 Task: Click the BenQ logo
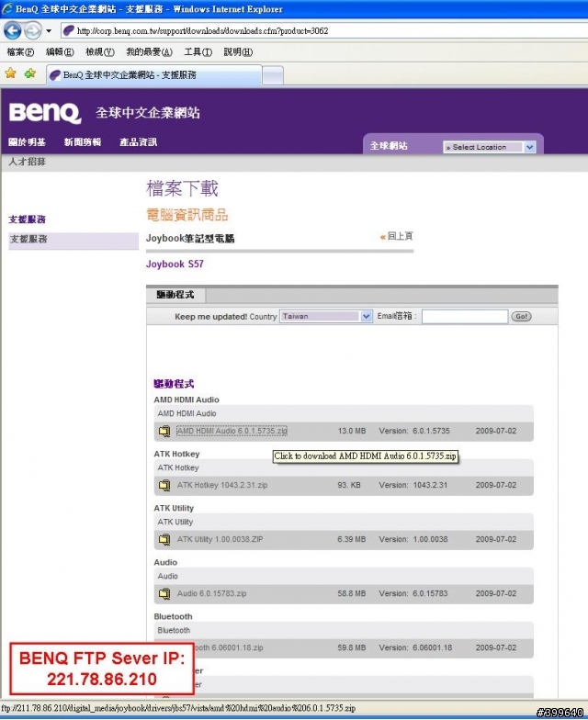click(x=45, y=112)
